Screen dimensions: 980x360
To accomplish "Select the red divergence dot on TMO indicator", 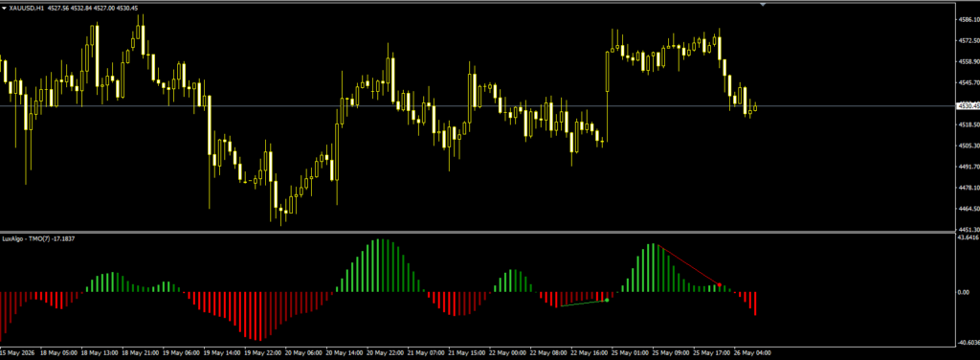I will [720, 285].
